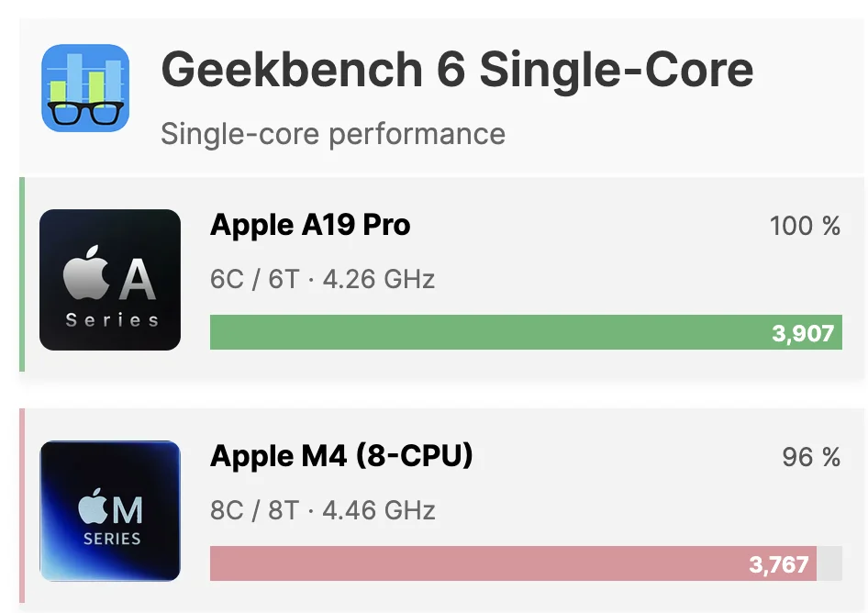Click the red accent strip beside M4
Viewport: 868px width, 613px height.
22,509
